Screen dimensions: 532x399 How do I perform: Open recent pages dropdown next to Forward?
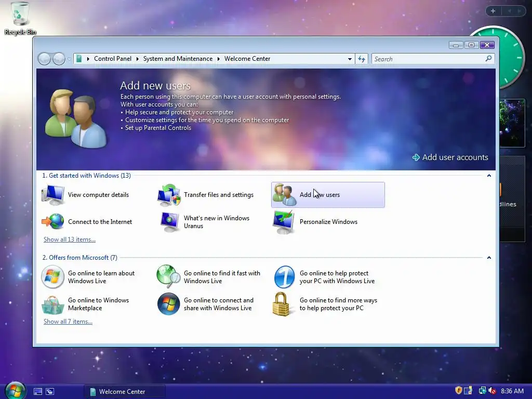[69, 59]
